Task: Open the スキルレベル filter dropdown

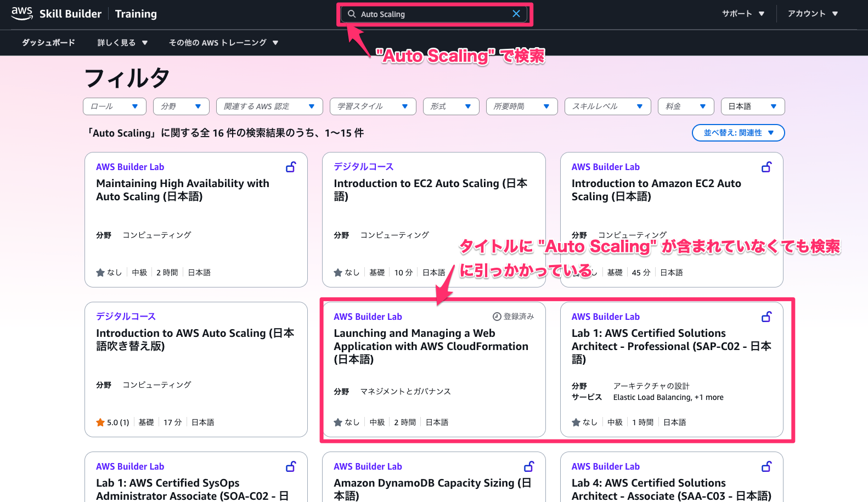Action: 608,106
